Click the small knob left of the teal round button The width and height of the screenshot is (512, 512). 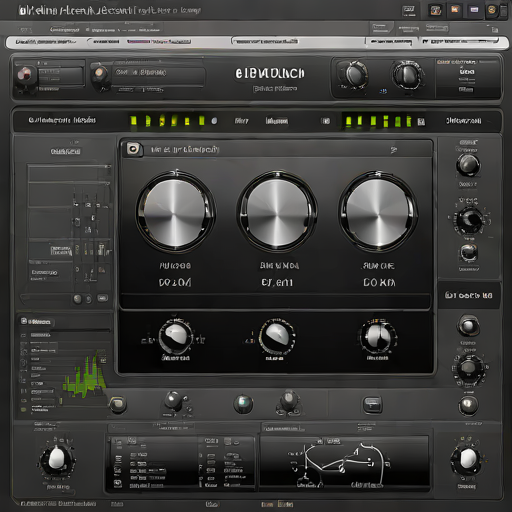point(174,401)
